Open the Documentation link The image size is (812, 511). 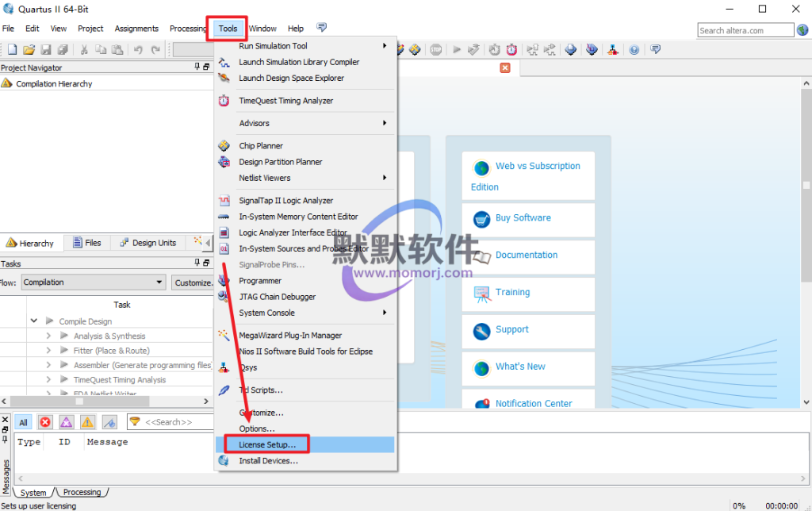click(527, 255)
